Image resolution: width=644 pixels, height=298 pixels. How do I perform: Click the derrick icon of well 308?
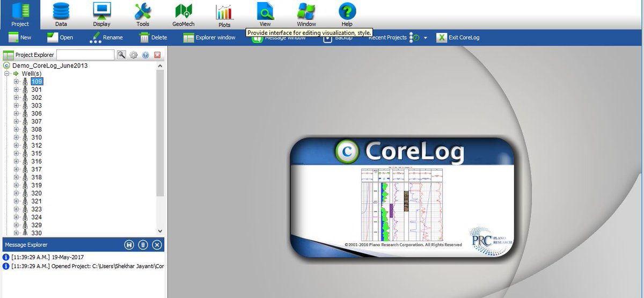25,129
